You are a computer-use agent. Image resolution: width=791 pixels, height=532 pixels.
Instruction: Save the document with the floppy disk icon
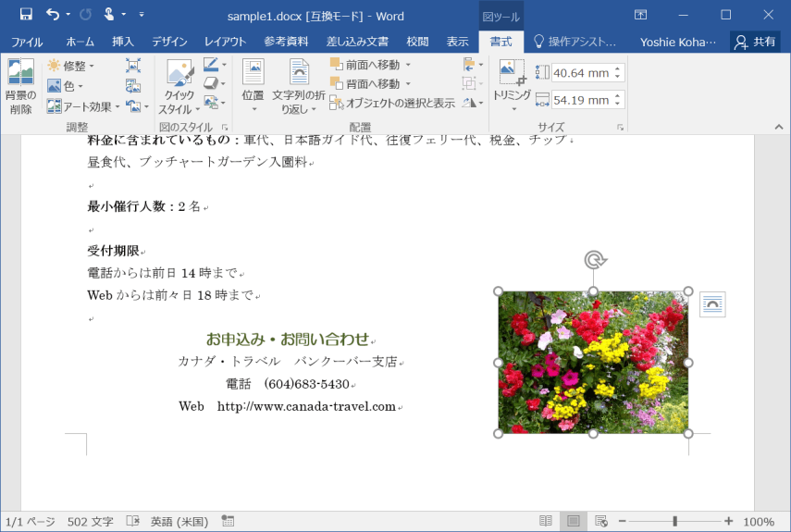click(26, 15)
